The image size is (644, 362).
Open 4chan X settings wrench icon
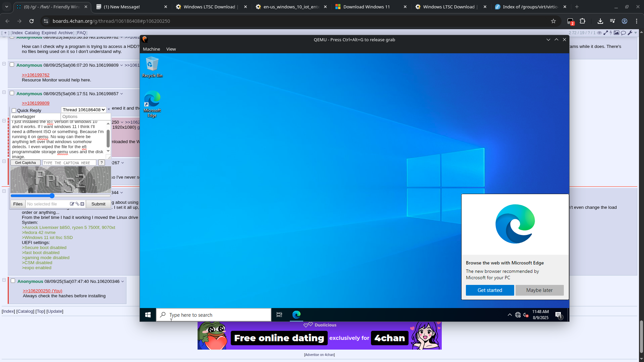click(x=630, y=33)
